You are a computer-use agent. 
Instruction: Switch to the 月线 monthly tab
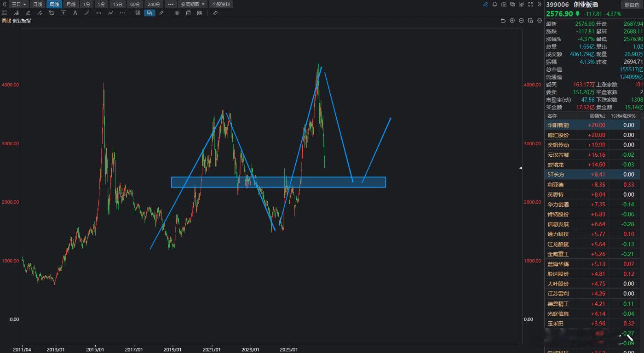click(x=70, y=4)
